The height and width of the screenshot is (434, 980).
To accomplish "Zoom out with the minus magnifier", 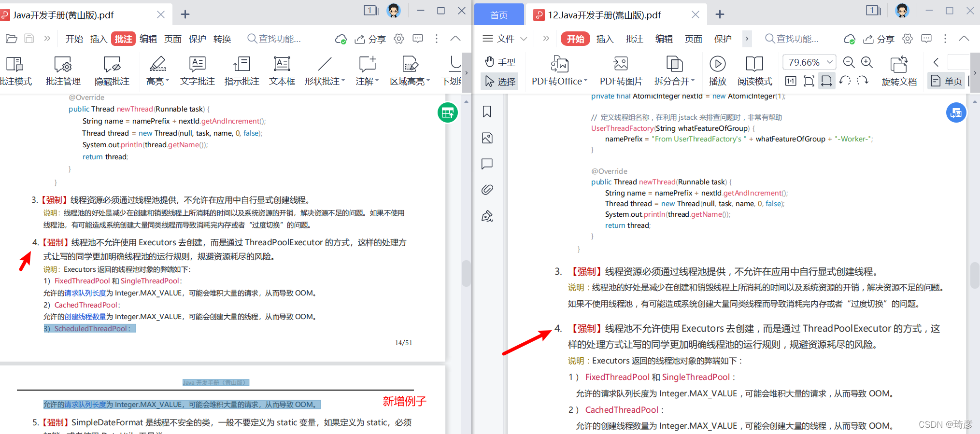I will [849, 62].
